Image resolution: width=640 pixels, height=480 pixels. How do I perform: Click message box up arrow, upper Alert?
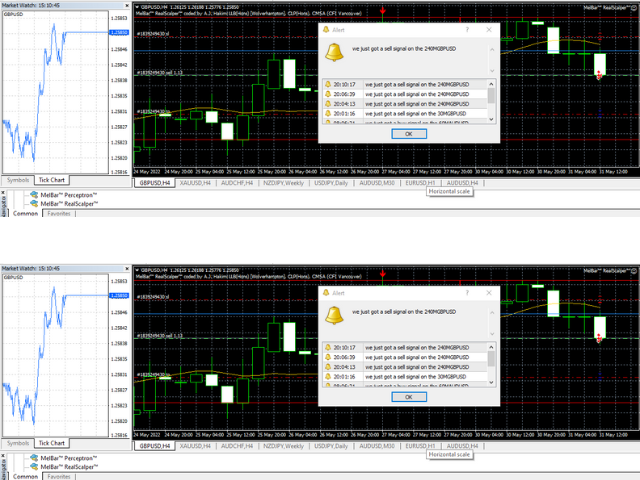click(x=492, y=50)
